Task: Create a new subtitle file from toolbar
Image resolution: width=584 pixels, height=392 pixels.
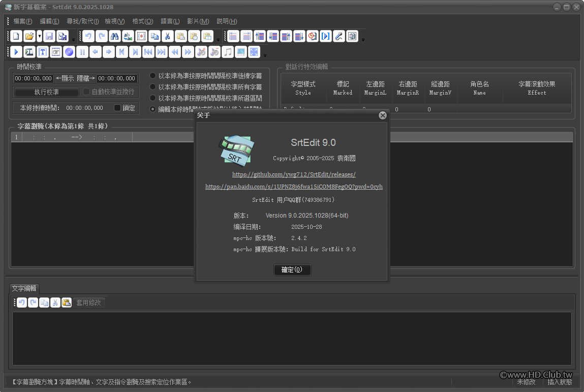Action: point(16,36)
